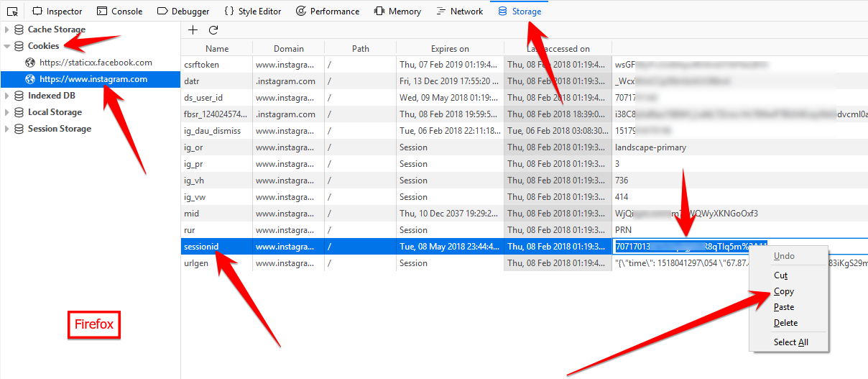Select the ig_vh cookie name
The height and width of the screenshot is (379, 868).
point(193,181)
